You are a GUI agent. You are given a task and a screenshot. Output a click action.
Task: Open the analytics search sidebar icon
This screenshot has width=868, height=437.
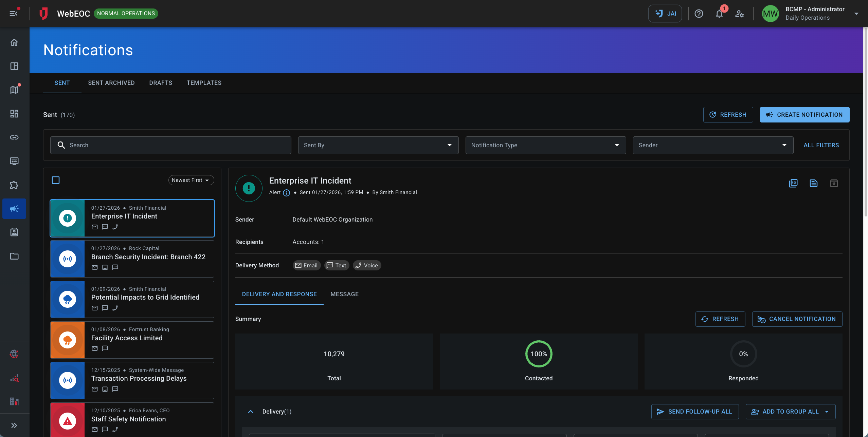pyautogui.click(x=14, y=378)
